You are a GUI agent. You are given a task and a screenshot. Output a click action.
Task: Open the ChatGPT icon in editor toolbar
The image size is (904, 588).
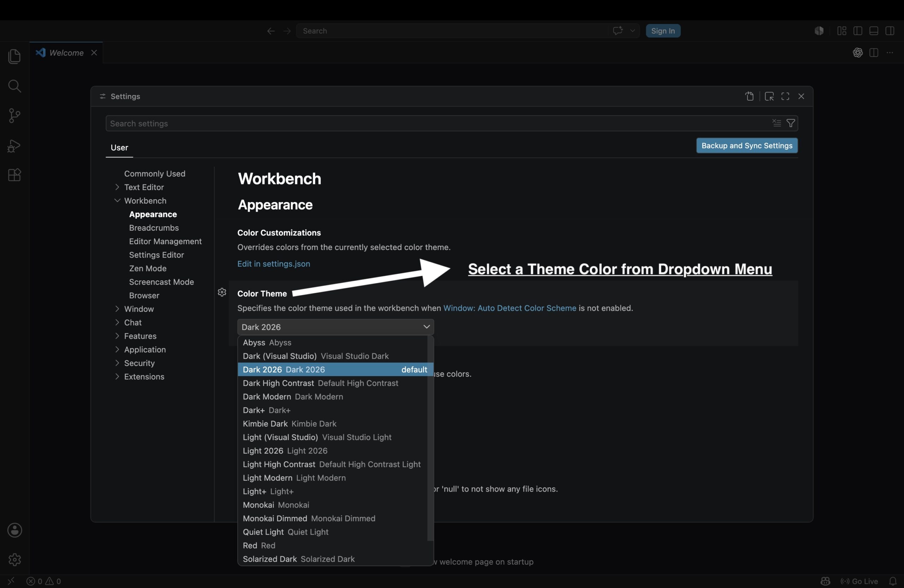tap(858, 53)
